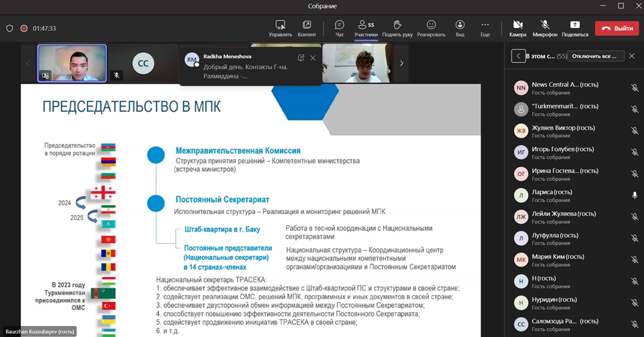The image size is (644, 337).
Task: Click the reply icon in notification
Action: point(301,58)
